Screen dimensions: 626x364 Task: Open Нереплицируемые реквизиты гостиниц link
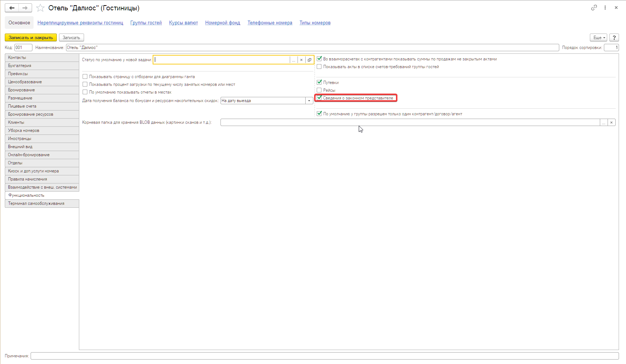pyautogui.click(x=80, y=23)
